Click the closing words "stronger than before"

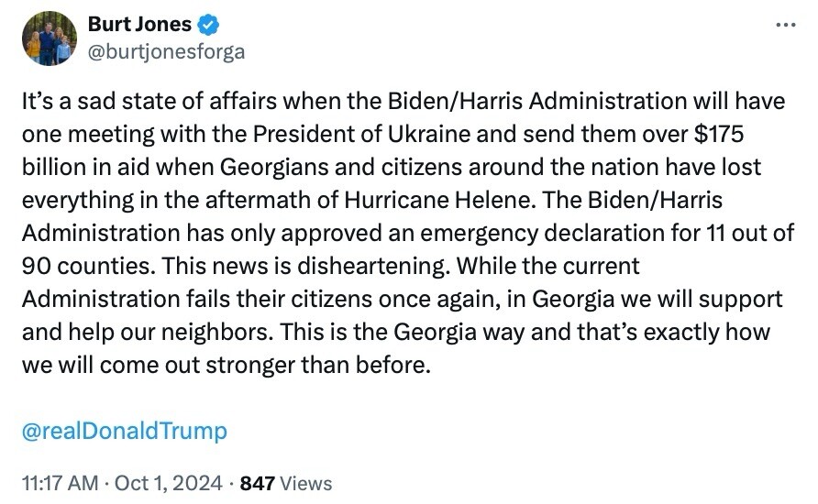click(x=317, y=366)
